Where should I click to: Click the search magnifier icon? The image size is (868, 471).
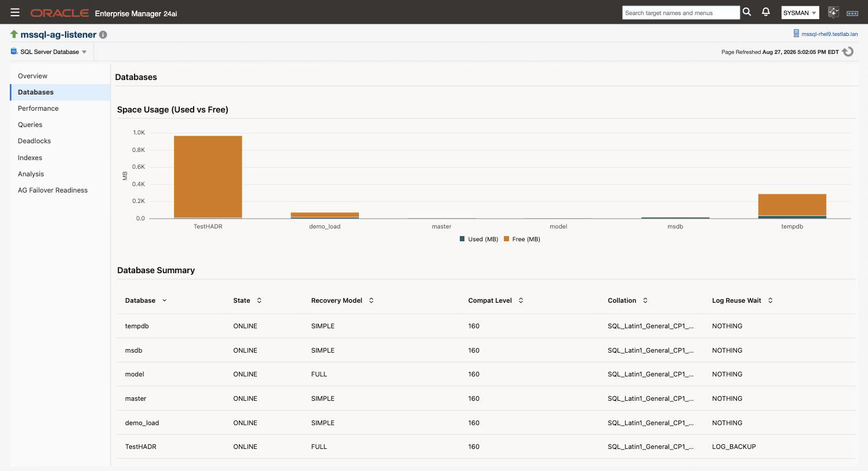(747, 12)
